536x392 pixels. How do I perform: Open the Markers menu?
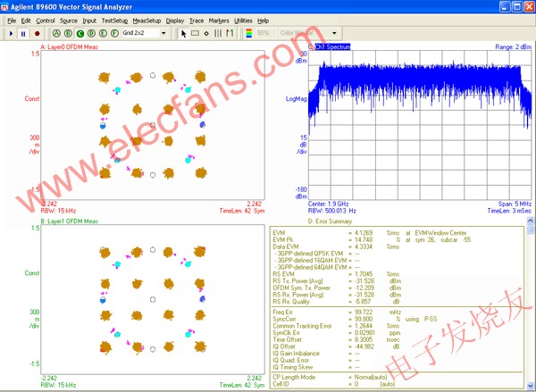click(219, 20)
